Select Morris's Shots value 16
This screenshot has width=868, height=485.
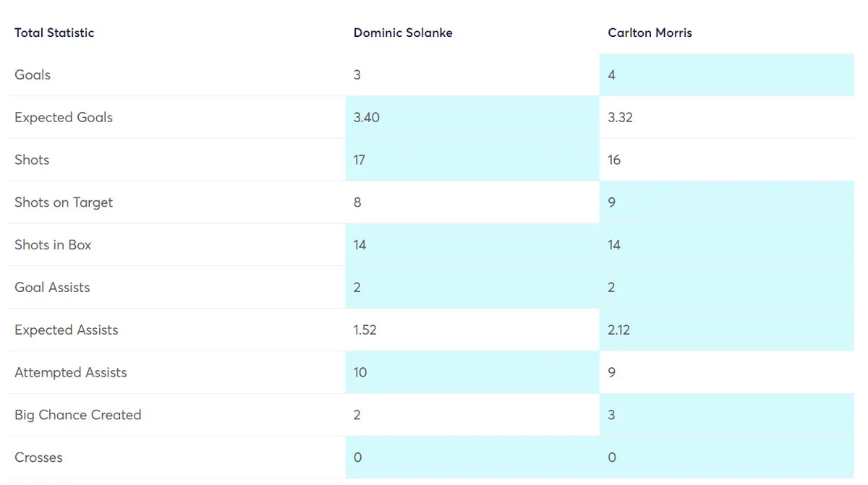pos(614,160)
